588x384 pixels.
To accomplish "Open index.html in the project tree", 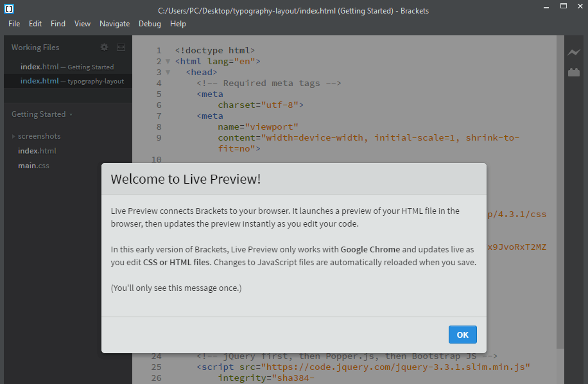I will coord(37,151).
